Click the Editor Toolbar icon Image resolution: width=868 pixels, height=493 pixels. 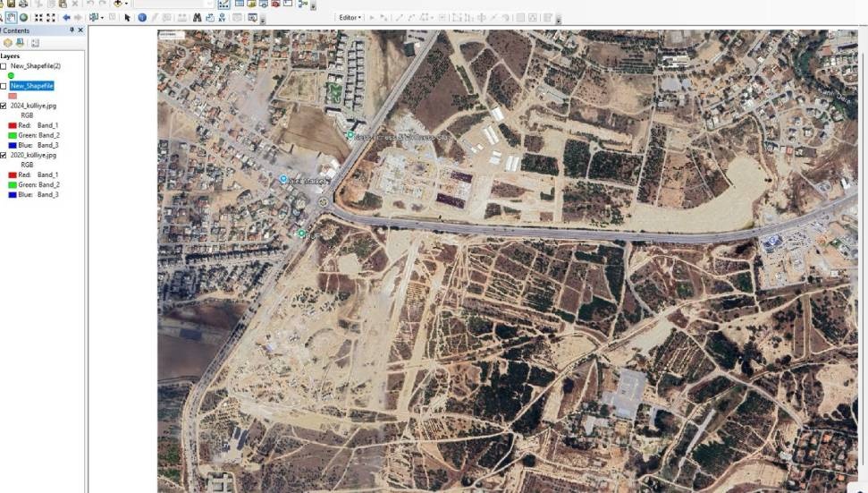pos(223,4)
